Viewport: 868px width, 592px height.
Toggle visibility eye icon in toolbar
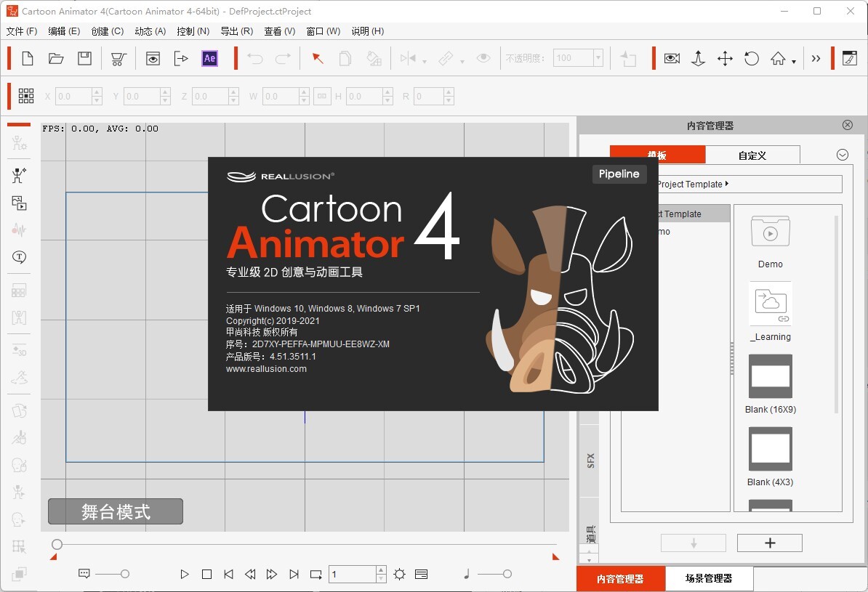(483, 58)
